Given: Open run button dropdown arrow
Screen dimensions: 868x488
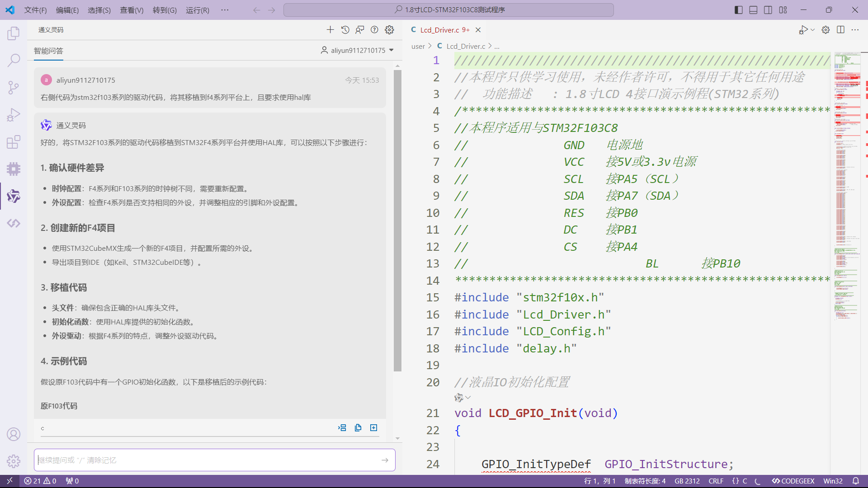Looking at the screenshot, I should tap(812, 30).
